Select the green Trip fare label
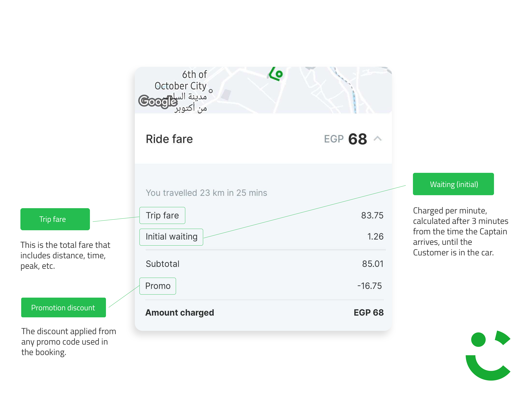Image resolution: width=532 pixels, height=397 pixels. [x=55, y=219]
